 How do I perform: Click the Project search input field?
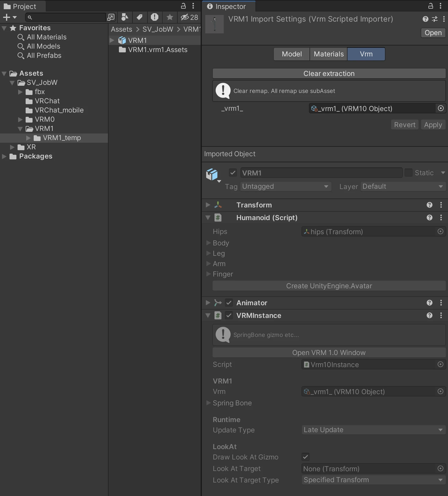pyautogui.click(x=66, y=18)
